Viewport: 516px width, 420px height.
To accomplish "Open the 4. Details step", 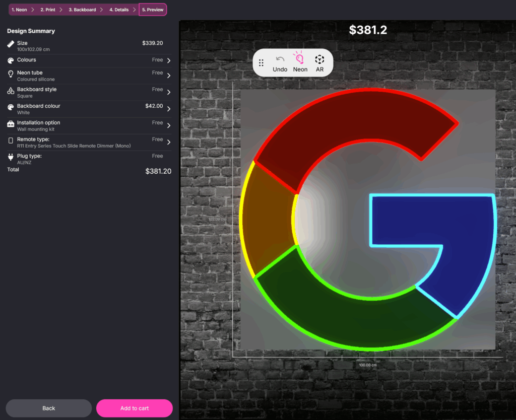I will (x=119, y=10).
